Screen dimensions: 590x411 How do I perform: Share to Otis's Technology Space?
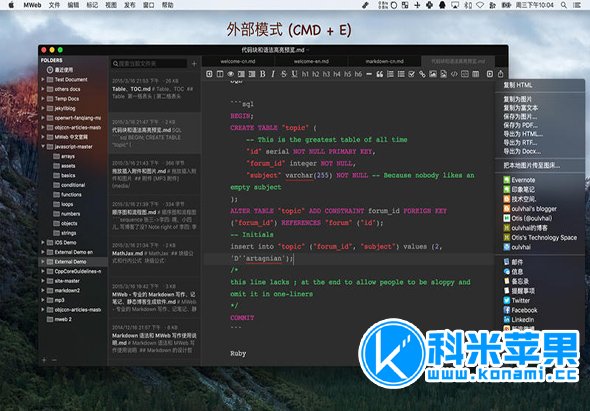pos(540,237)
